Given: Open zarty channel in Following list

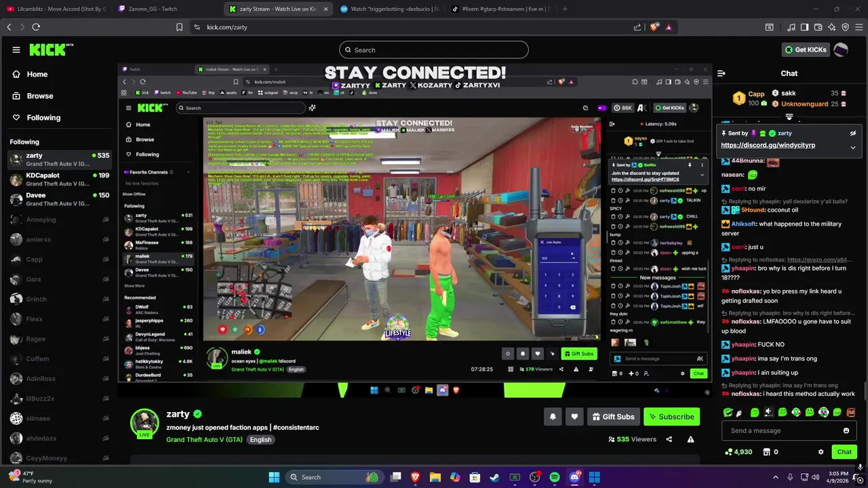Looking at the screenshot, I should 60,160.
